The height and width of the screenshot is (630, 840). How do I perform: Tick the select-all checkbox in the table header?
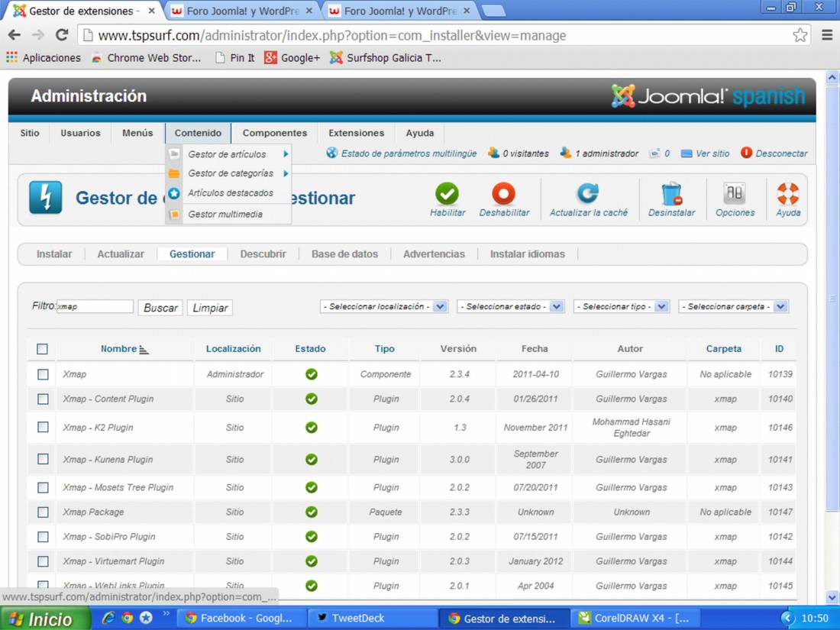pyautogui.click(x=42, y=349)
